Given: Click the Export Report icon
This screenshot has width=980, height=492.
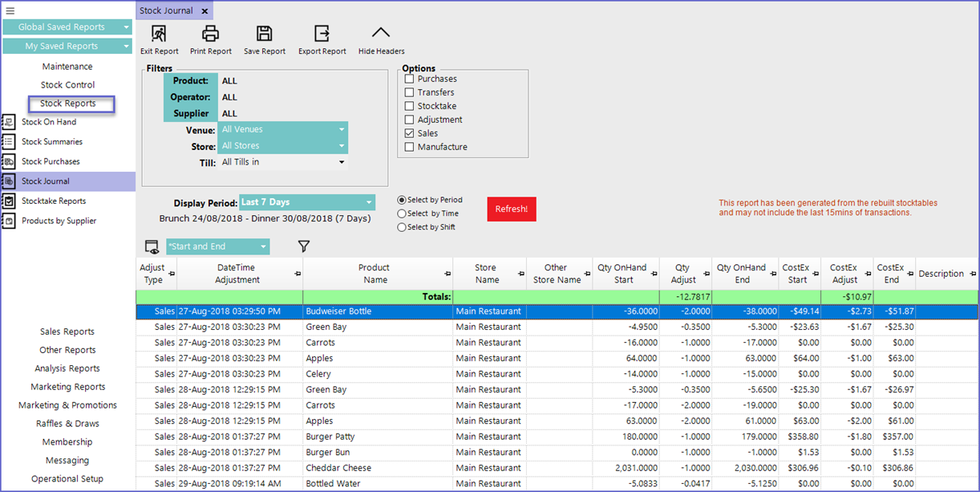Looking at the screenshot, I should pos(322,34).
